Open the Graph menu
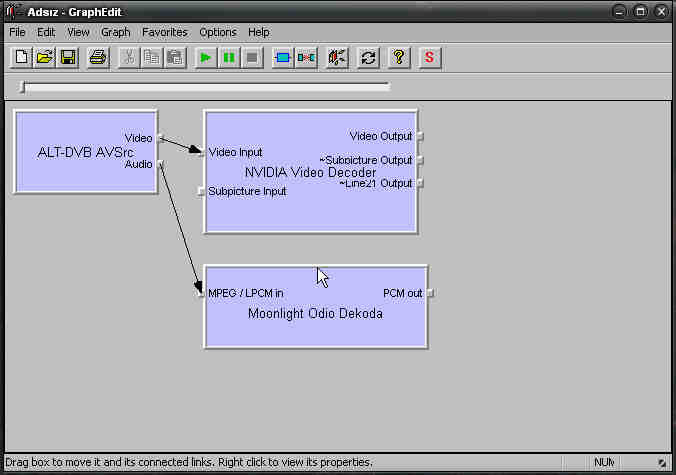Image resolution: width=676 pixels, height=475 pixels. (115, 32)
